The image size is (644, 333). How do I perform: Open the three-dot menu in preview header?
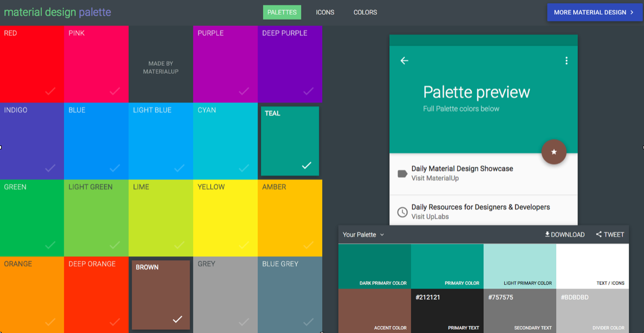click(566, 61)
